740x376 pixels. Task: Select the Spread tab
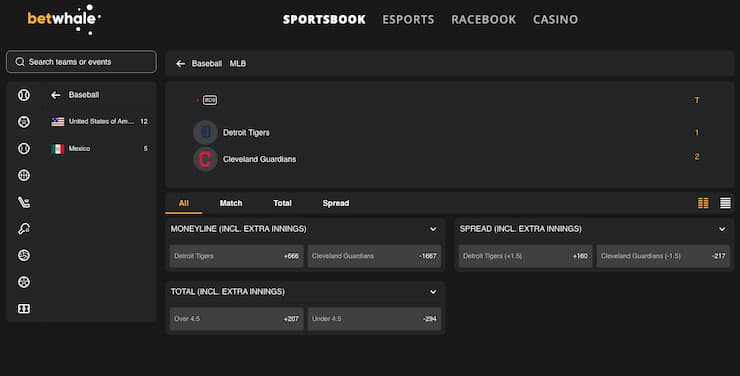tap(336, 203)
